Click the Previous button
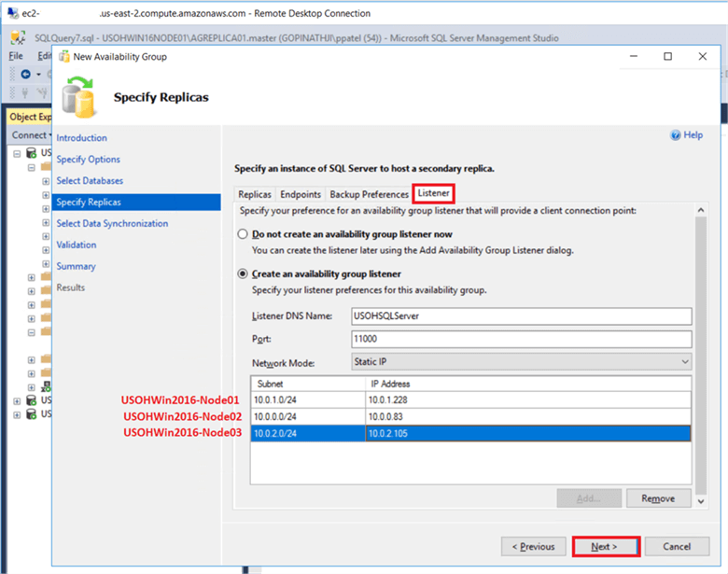 (x=534, y=547)
